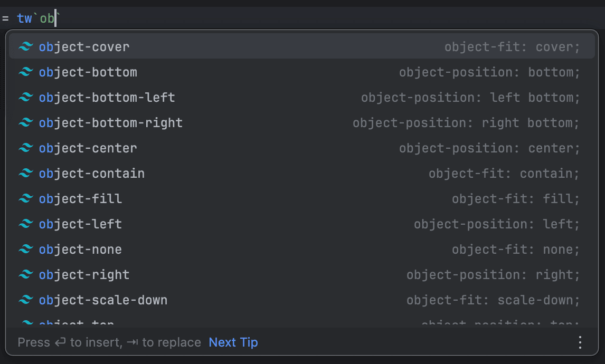Viewport: 605px width, 364px height.
Task: Select the object-left suggestion
Action: 80,224
